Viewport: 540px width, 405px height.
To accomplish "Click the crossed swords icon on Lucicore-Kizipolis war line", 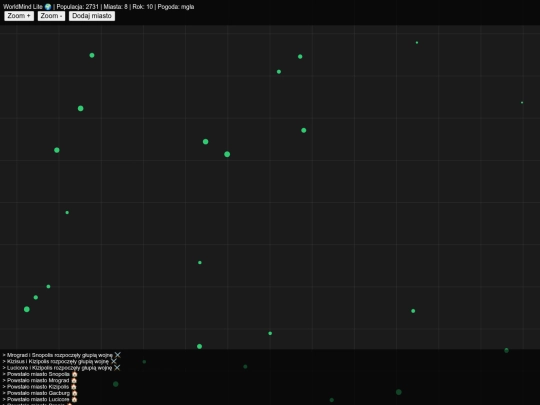I will click(117, 368).
